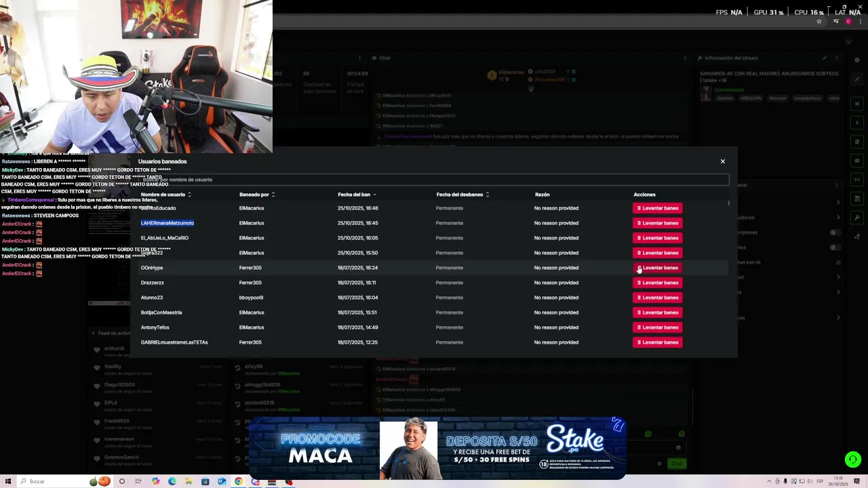The image size is (868, 488).
Task: Click the Stake promo banner
Action: (437, 449)
